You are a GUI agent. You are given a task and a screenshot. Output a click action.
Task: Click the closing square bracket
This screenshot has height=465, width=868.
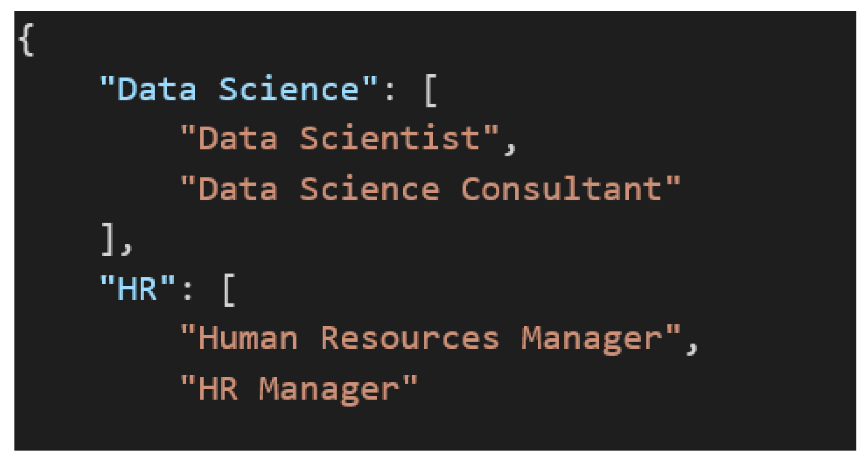pos(107,239)
